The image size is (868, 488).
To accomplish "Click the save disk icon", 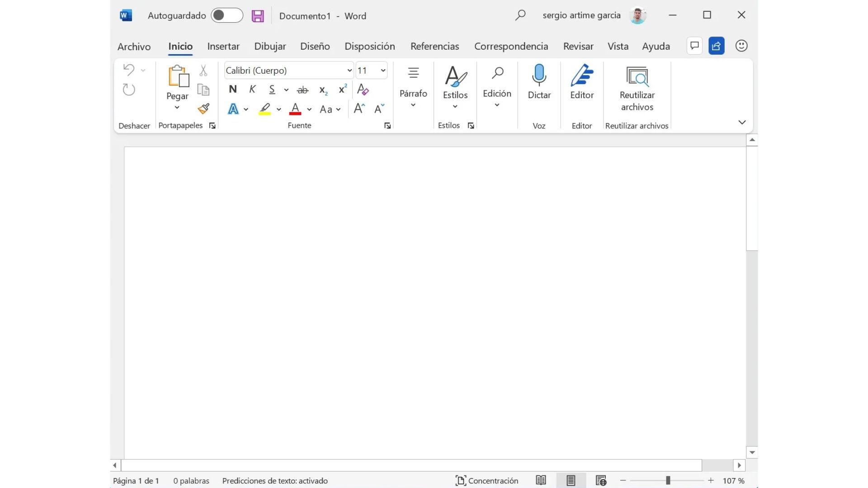I will tap(258, 16).
